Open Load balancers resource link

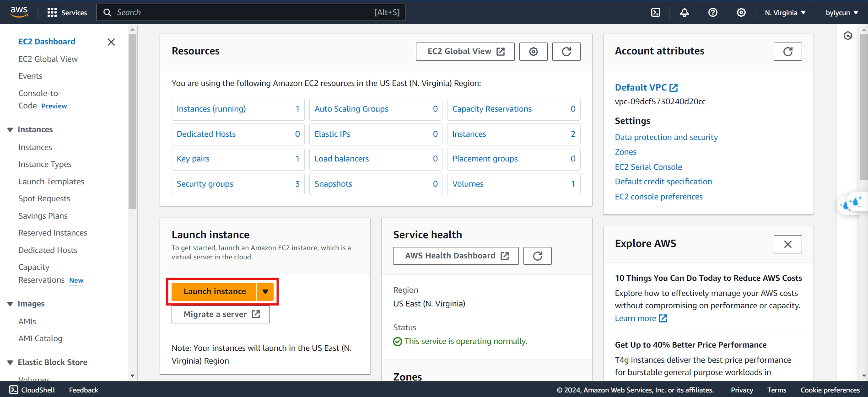click(x=341, y=159)
